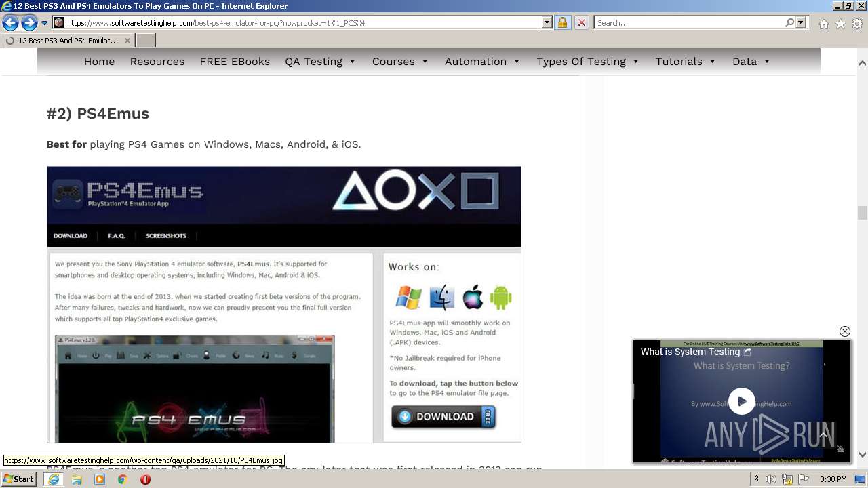Go forward with the Forward arrow

click(x=29, y=22)
